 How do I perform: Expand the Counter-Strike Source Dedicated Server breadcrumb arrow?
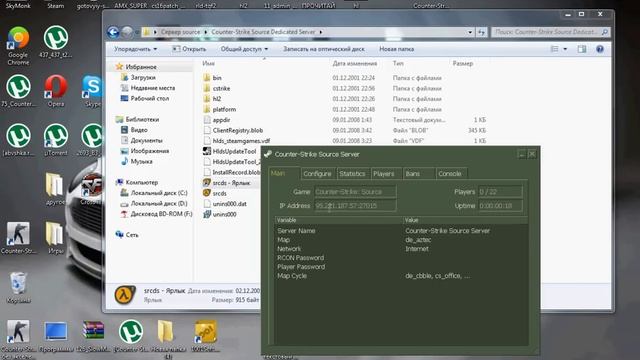point(321,32)
